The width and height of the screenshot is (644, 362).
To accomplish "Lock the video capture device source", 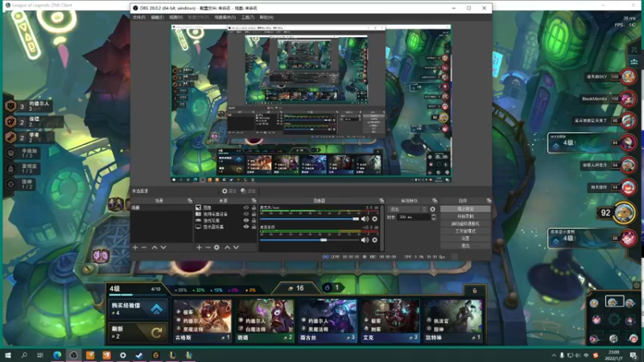I will (254, 214).
